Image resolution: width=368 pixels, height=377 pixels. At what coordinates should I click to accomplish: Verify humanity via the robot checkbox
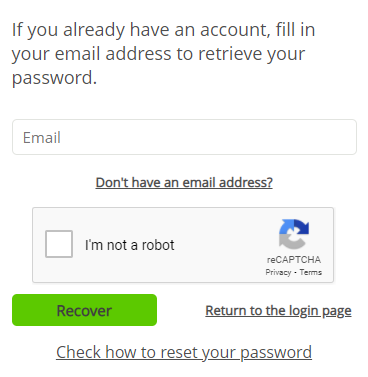pyautogui.click(x=59, y=244)
